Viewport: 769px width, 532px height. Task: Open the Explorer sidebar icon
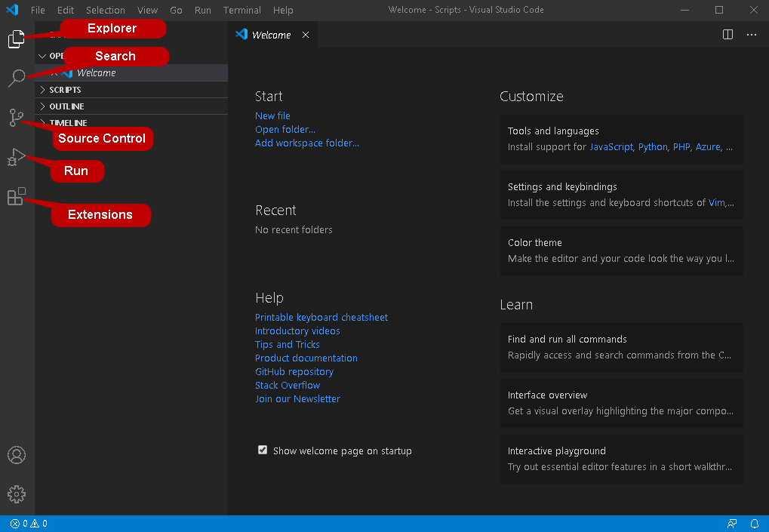click(16, 38)
